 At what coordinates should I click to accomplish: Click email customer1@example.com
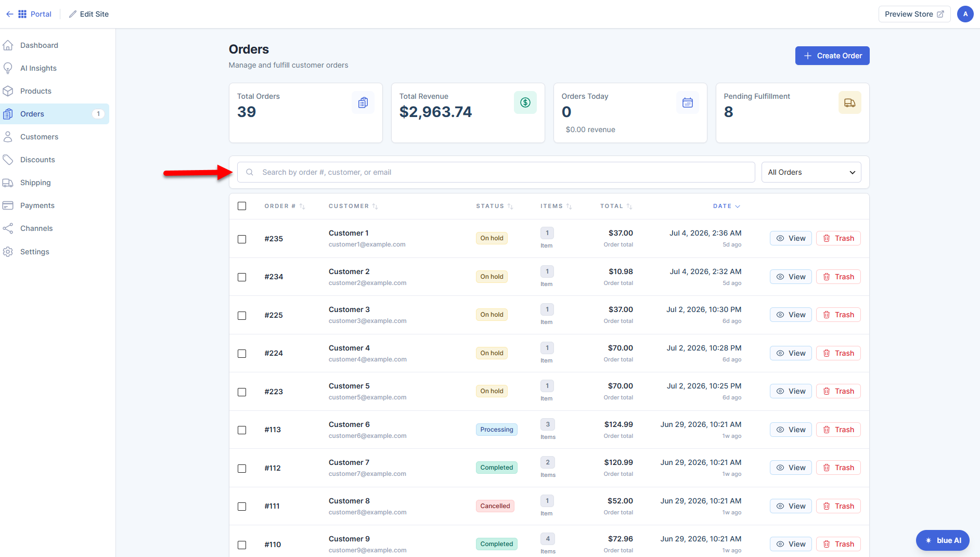pyautogui.click(x=367, y=244)
